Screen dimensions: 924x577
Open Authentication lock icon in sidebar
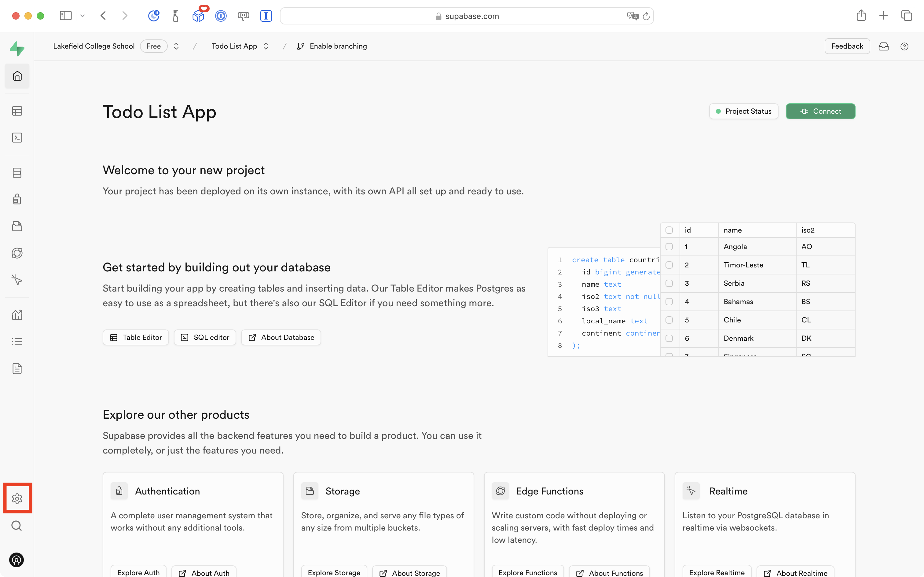point(17,199)
